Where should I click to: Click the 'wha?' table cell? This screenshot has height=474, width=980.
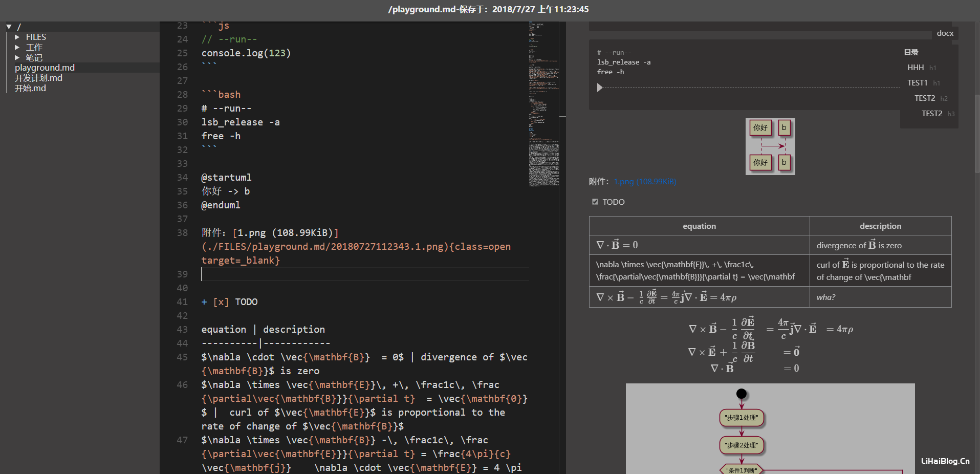880,297
